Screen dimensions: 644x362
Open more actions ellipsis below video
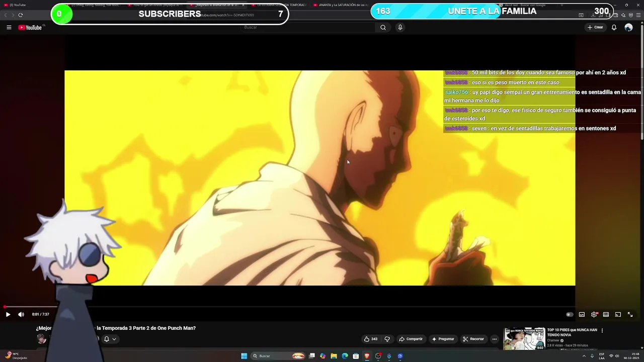[494, 339]
